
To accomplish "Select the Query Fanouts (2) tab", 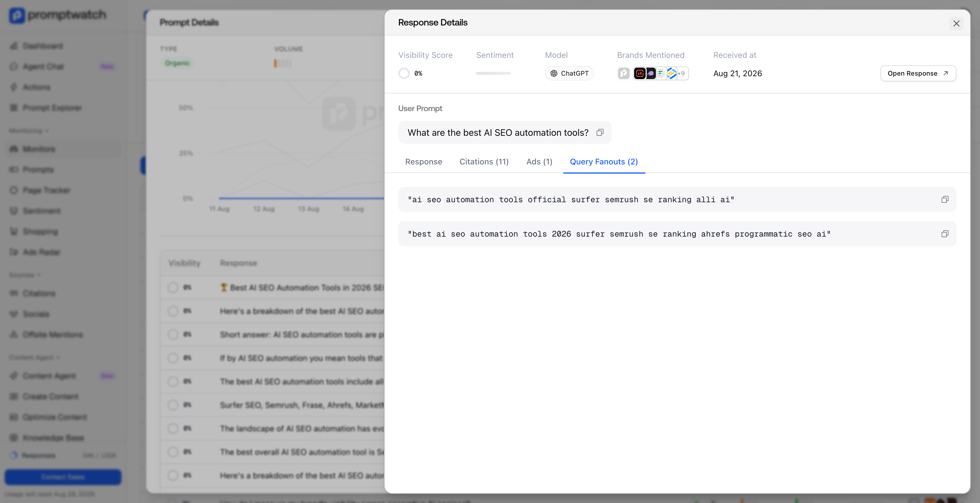I will pyautogui.click(x=604, y=162).
